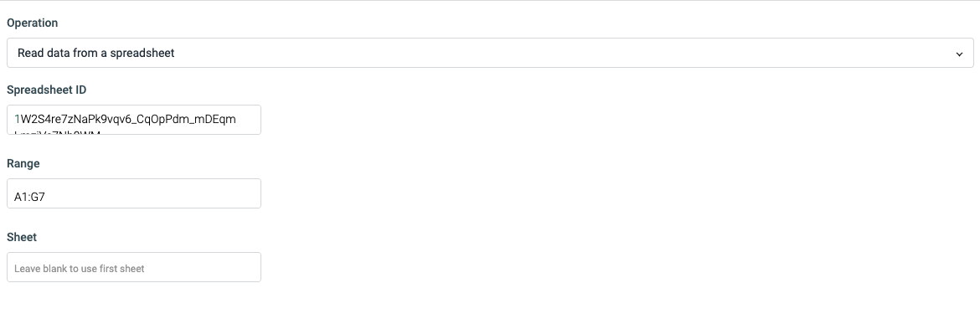Click the 'Leave blank to use first sheet' placeholder

pos(80,269)
